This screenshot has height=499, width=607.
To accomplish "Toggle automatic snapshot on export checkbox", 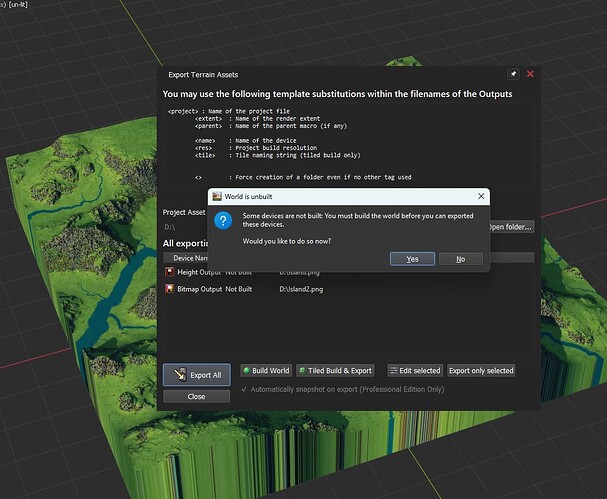I will [245, 389].
